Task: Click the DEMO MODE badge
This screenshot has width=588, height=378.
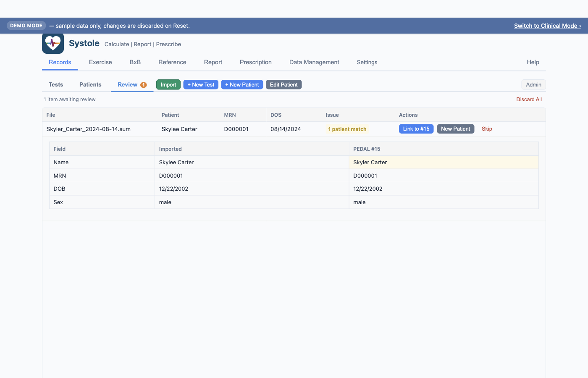Action: [26, 26]
